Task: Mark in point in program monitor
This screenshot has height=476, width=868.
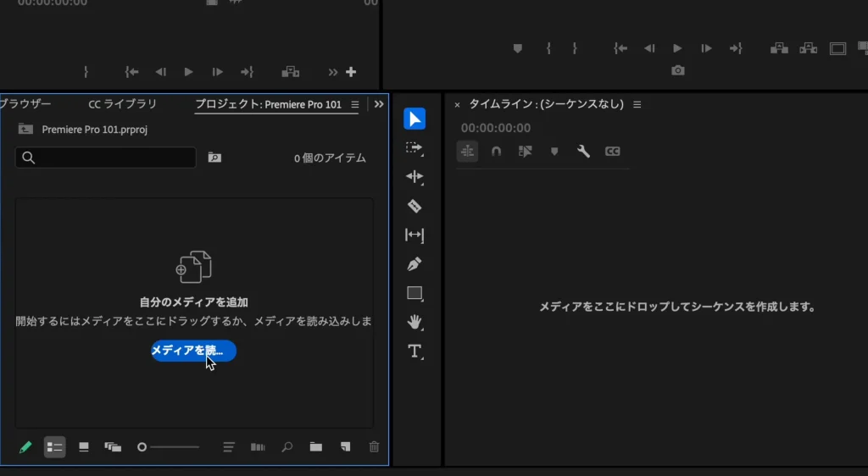Action: click(x=548, y=48)
